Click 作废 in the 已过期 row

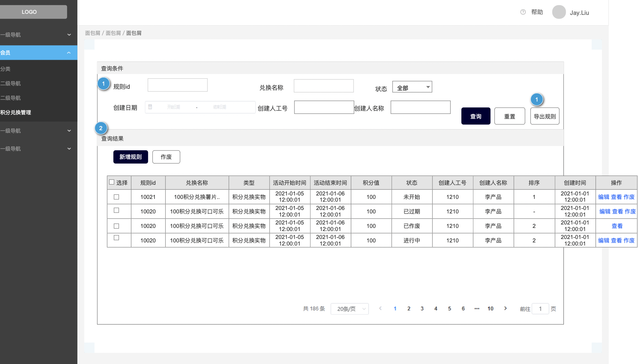point(630,211)
